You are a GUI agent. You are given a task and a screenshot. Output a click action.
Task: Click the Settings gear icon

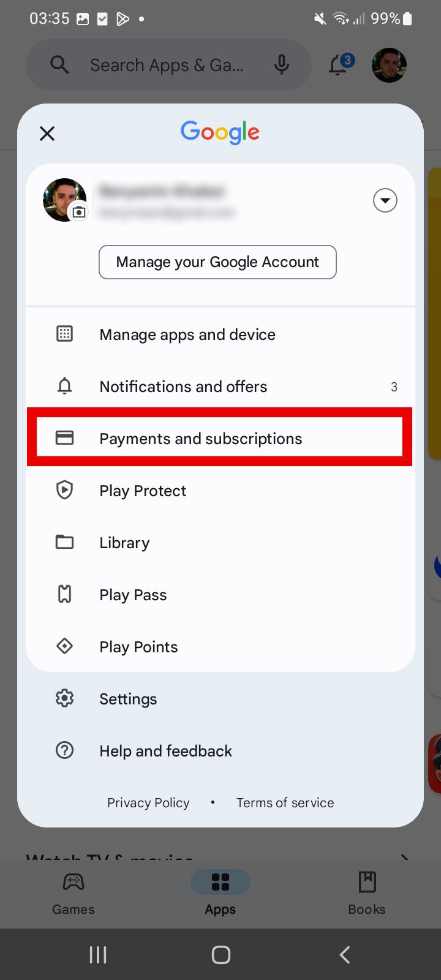point(64,698)
